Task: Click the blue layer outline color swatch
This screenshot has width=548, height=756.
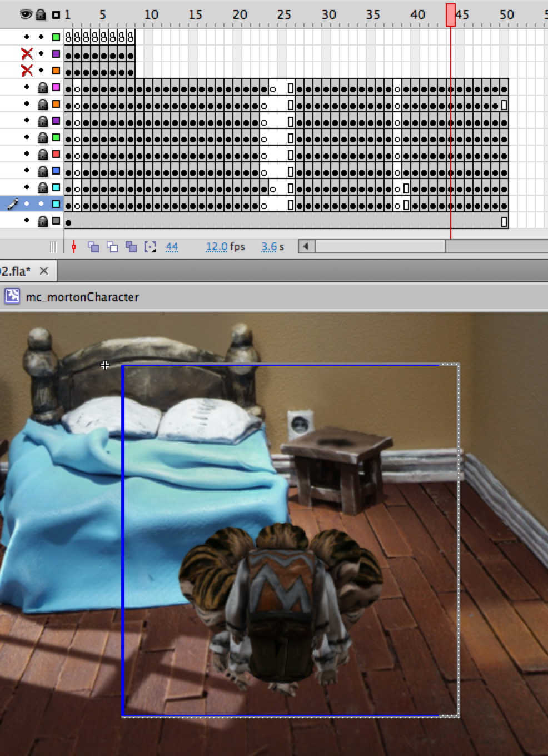Action: pos(56,171)
